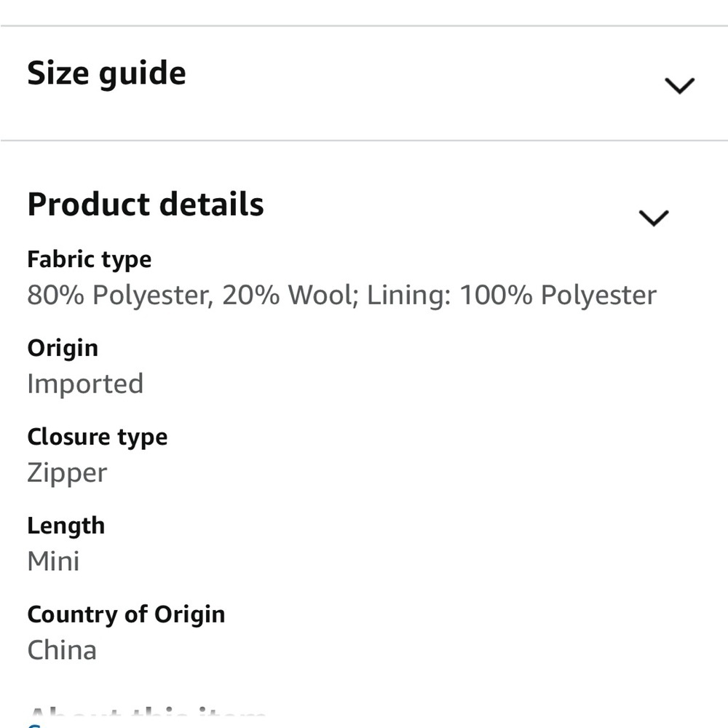Click the Origin label
This screenshot has width=728, height=728.
(63, 348)
